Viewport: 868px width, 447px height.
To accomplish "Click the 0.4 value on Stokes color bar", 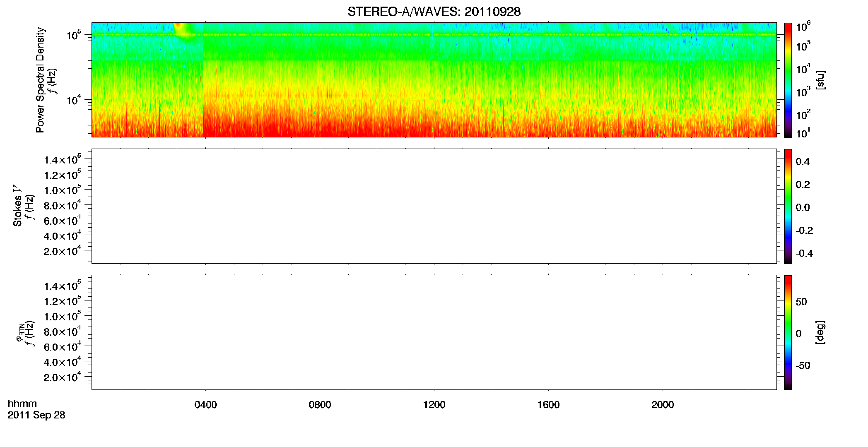I will pos(803,162).
